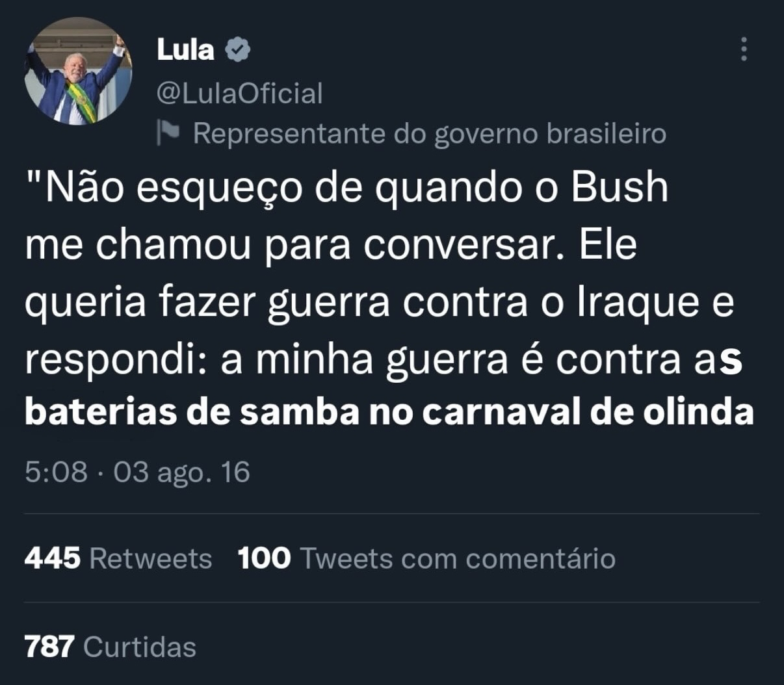Screen dimensions: 784x685
Task: Click the line "queria fazer guerra contra o Iraque"
Action: [379, 302]
